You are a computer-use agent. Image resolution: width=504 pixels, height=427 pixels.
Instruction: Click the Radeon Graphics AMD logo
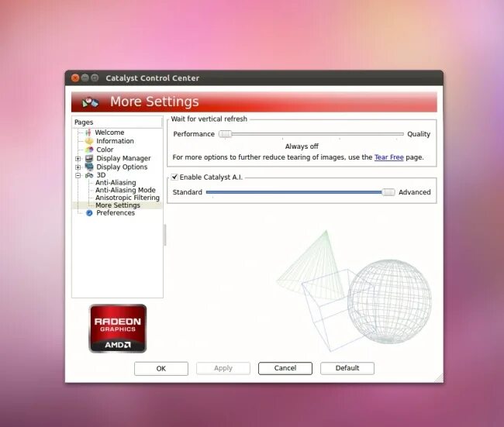(x=118, y=329)
